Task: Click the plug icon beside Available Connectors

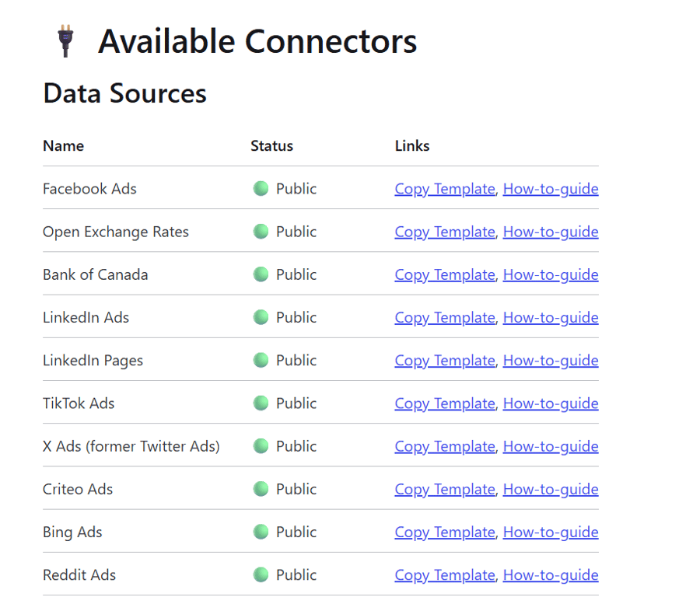Action: click(65, 40)
